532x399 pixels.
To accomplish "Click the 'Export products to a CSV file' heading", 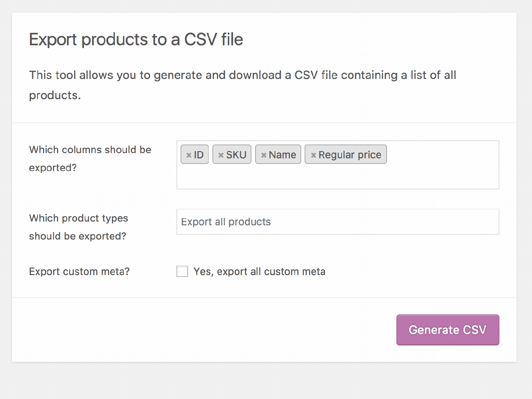I will pyautogui.click(x=136, y=39).
